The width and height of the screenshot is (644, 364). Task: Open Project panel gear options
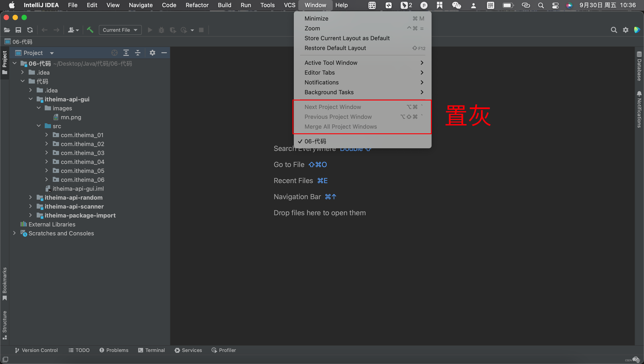(152, 53)
